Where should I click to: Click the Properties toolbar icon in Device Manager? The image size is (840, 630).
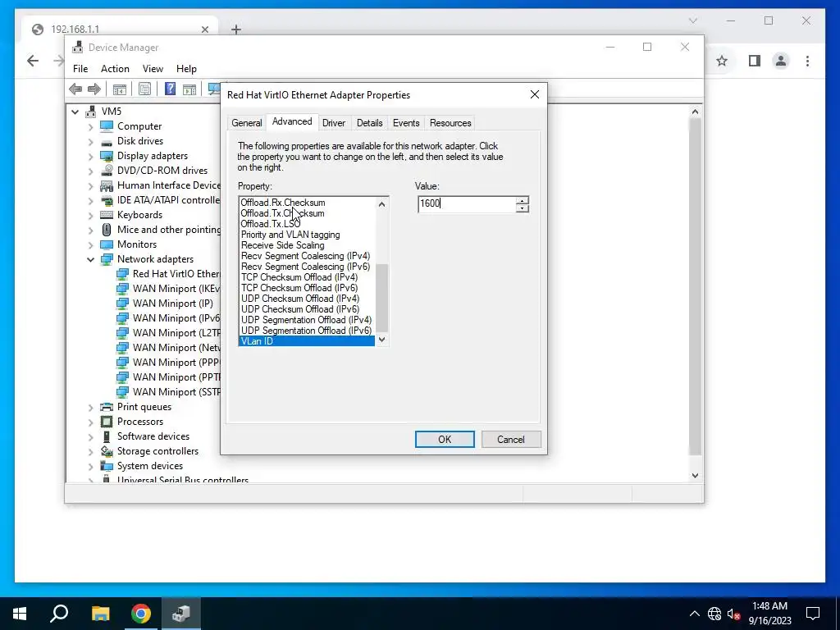pos(144,89)
